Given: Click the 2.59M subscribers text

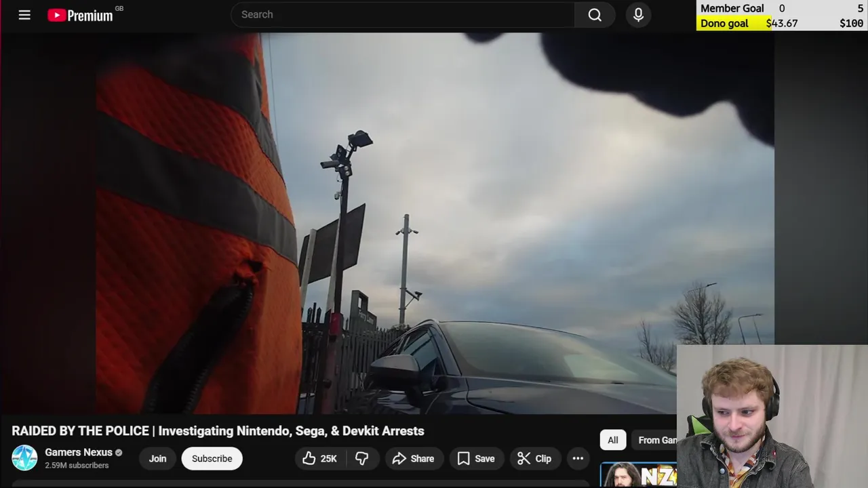Looking at the screenshot, I should (x=77, y=466).
